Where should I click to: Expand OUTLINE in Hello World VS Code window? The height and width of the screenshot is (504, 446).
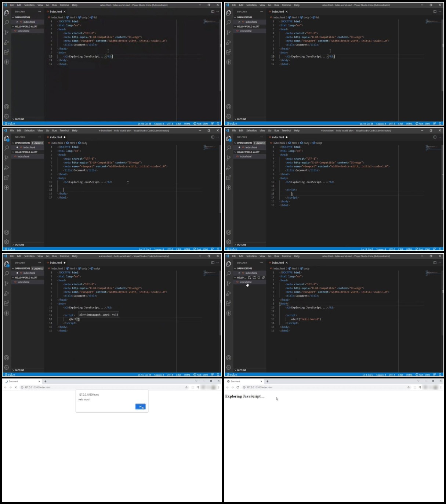pyautogui.click(x=241, y=370)
